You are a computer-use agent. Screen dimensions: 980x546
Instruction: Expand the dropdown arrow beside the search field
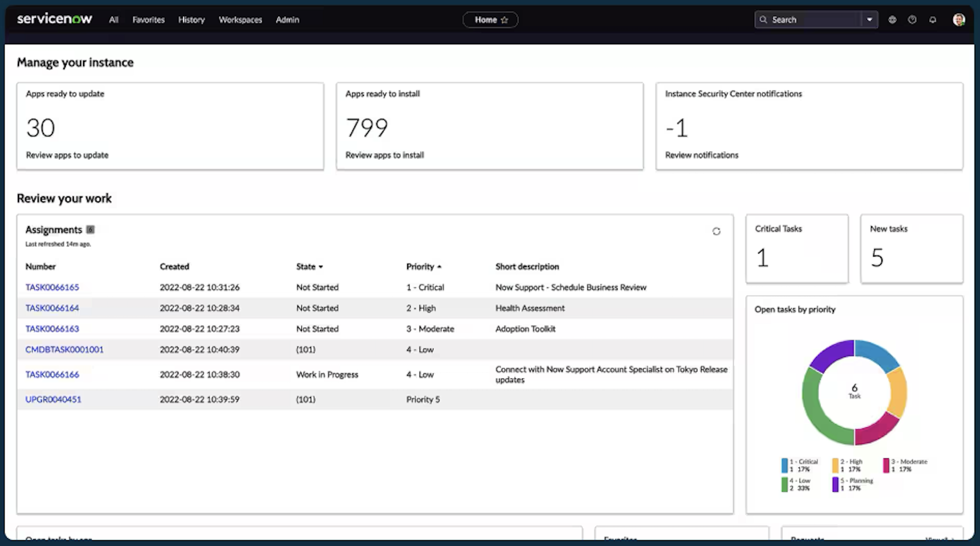[870, 19]
